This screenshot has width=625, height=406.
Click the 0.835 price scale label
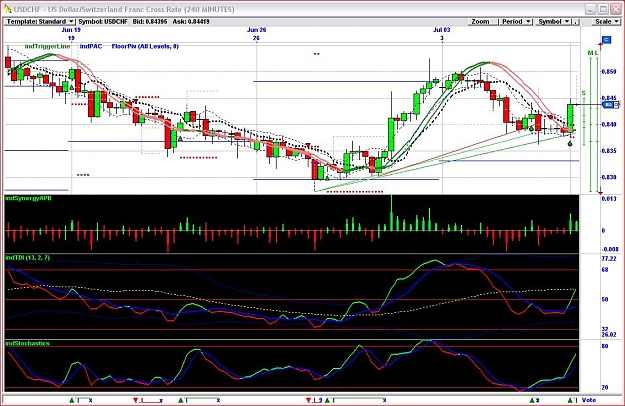tap(609, 151)
